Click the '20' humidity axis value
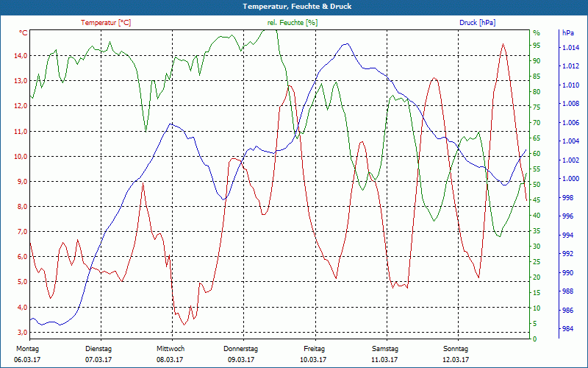Viewport: 588px width, 368px height. coord(537,277)
